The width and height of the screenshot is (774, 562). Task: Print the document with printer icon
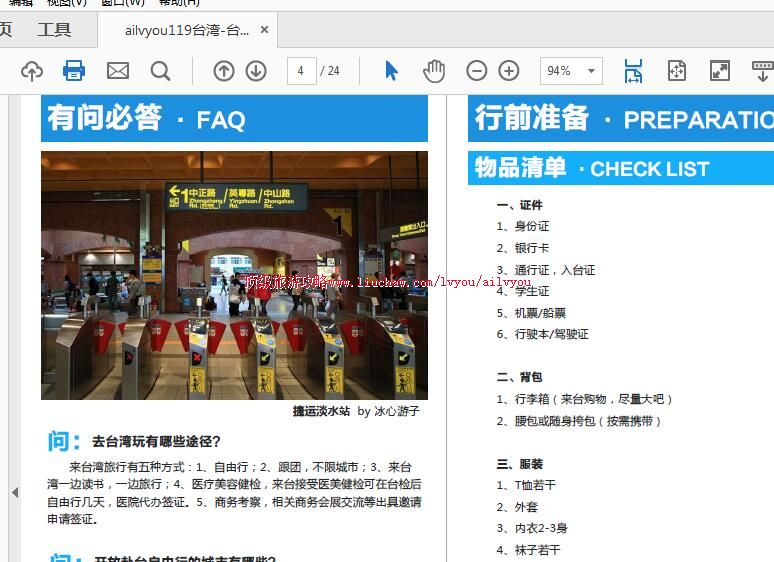(74, 71)
